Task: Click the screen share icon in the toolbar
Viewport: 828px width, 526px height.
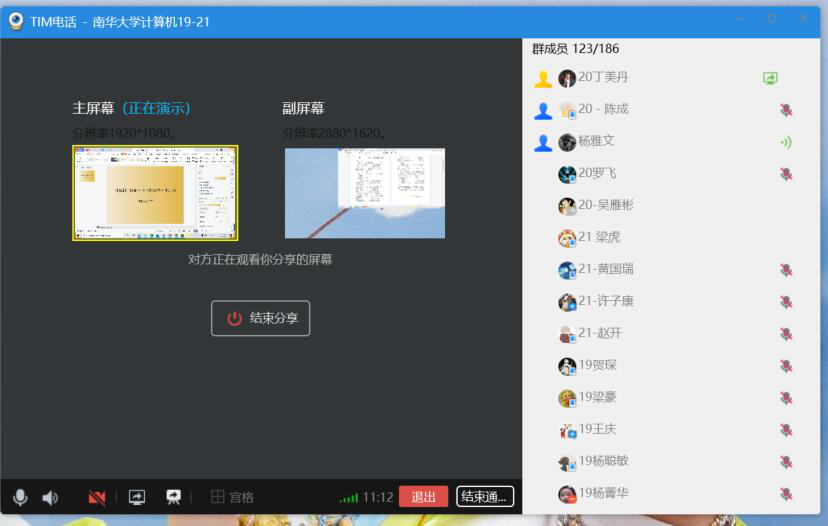Action: [x=137, y=497]
